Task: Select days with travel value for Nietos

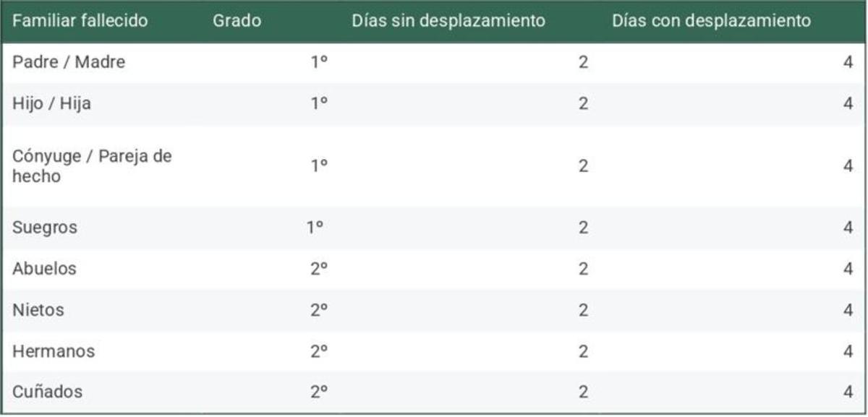Action: point(848,310)
